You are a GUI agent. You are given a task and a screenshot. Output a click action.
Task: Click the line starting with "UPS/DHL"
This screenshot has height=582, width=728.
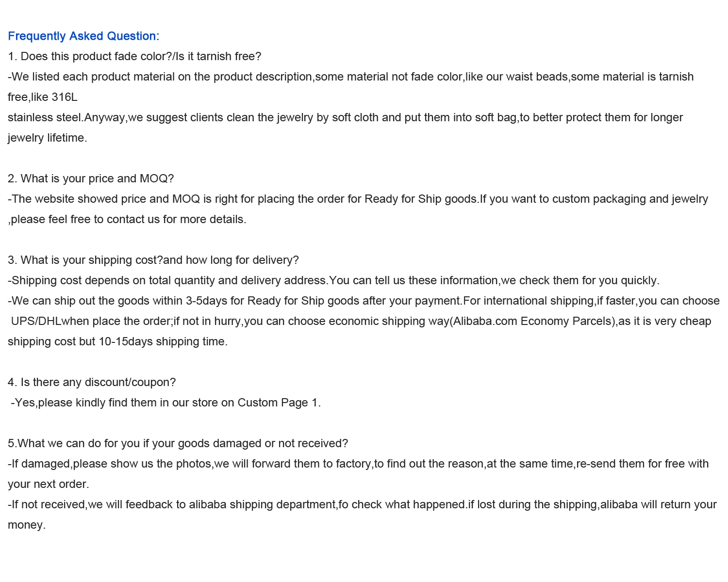361,322
